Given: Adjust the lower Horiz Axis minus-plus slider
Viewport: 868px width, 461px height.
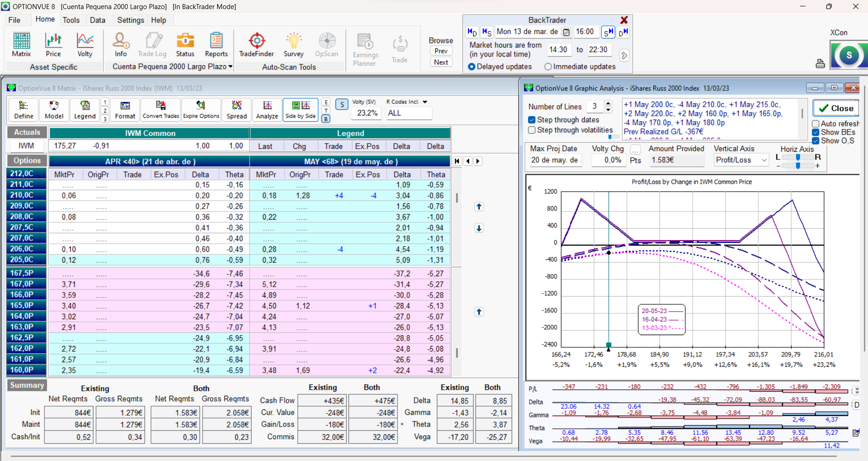Looking at the screenshot, I should point(798,166).
